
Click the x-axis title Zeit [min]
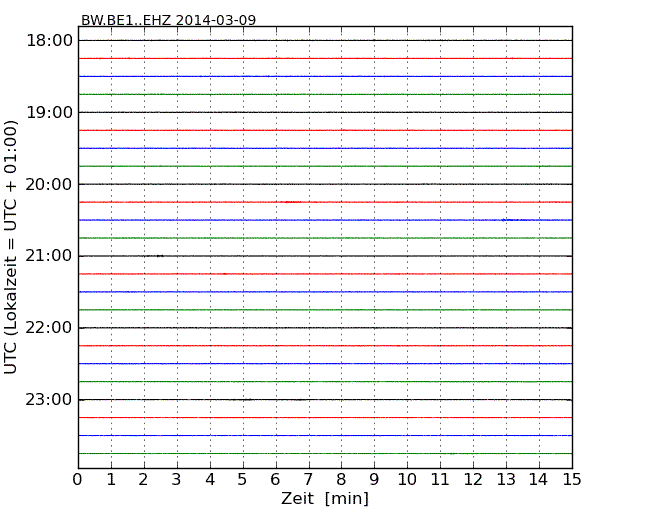[x=325, y=498]
